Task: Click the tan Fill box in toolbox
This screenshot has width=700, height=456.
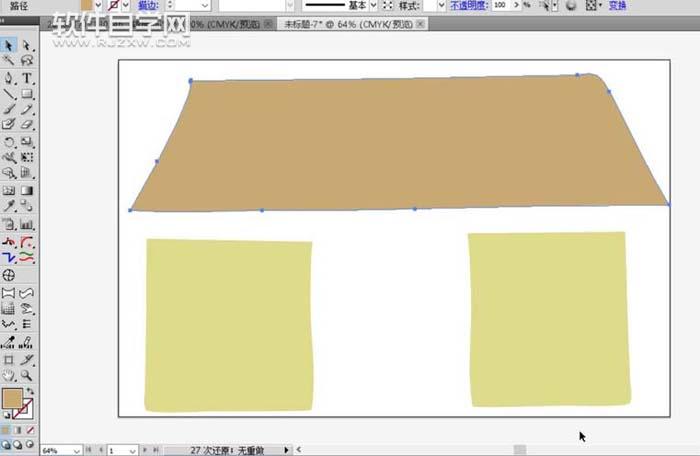Action: 12,398
